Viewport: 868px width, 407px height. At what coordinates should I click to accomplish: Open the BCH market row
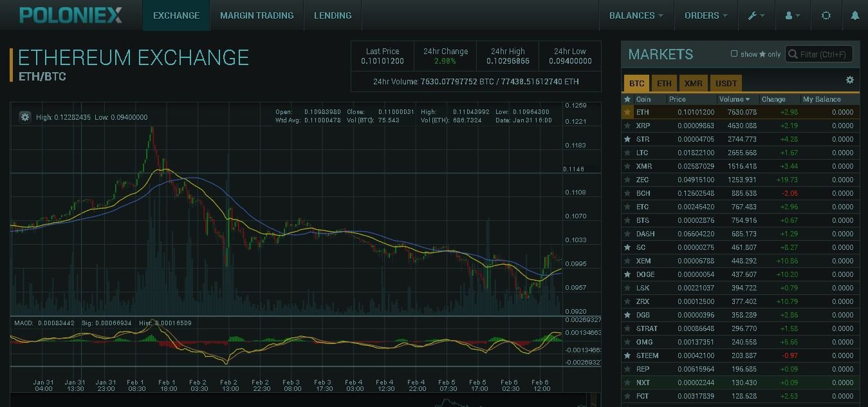click(740, 193)
